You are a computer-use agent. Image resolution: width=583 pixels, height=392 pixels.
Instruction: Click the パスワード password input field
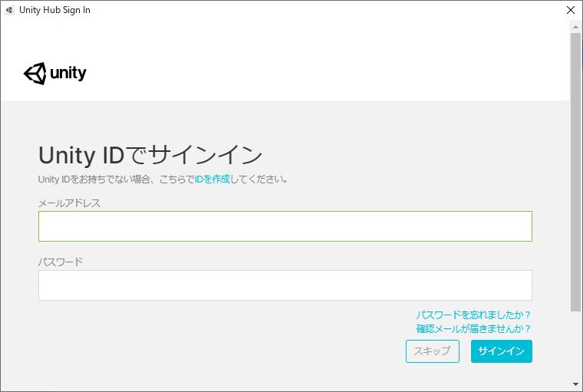[285, 285]
